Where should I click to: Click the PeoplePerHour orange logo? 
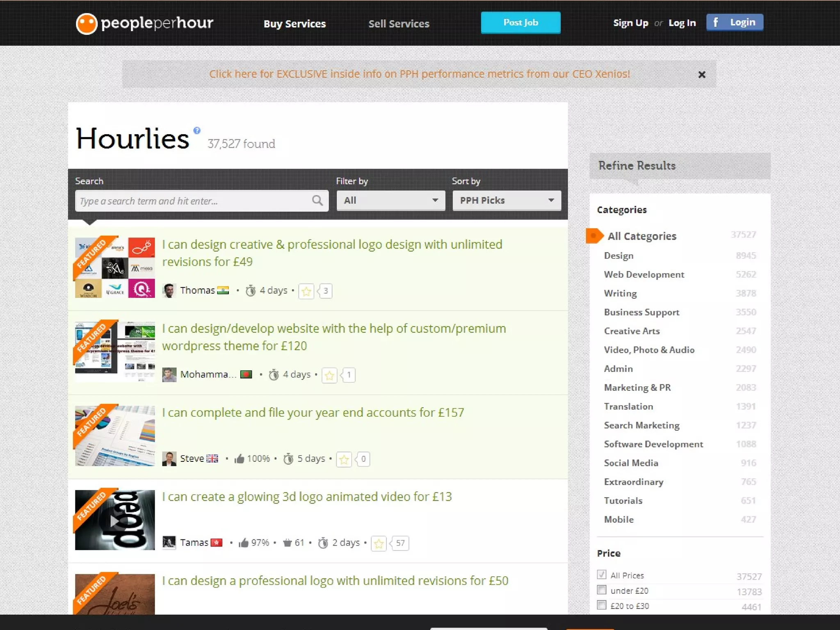point(87,23)
